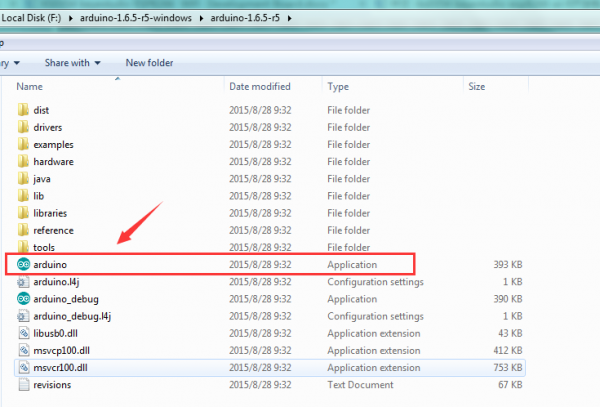Open the Include in library dropdown arrow
This screenshot has height=407, width=600.
click(x=16, y=63)
